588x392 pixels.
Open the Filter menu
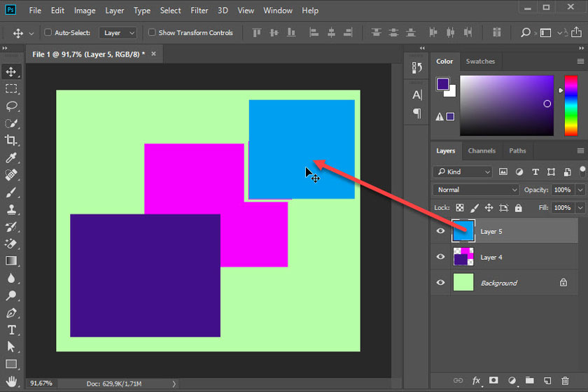point(199,10)
